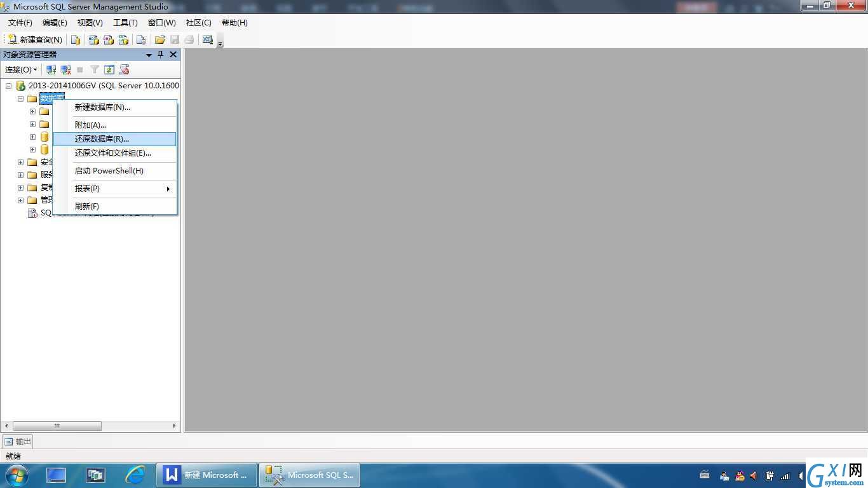868x488 pixels.
Task: Click the scroll icon with red mark beside refresh
Action: [x=124, y=69]
